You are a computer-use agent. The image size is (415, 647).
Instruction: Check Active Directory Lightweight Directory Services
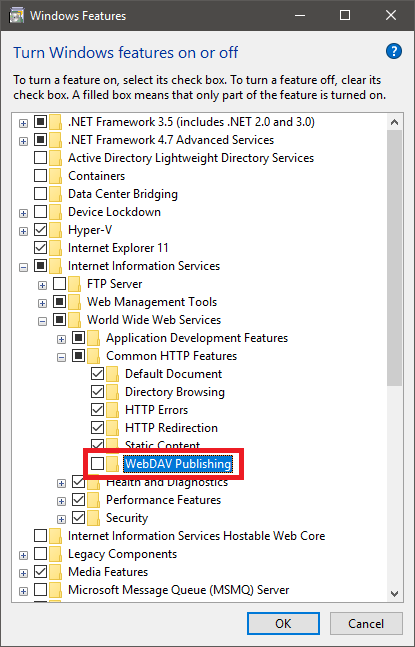(40, 158)
